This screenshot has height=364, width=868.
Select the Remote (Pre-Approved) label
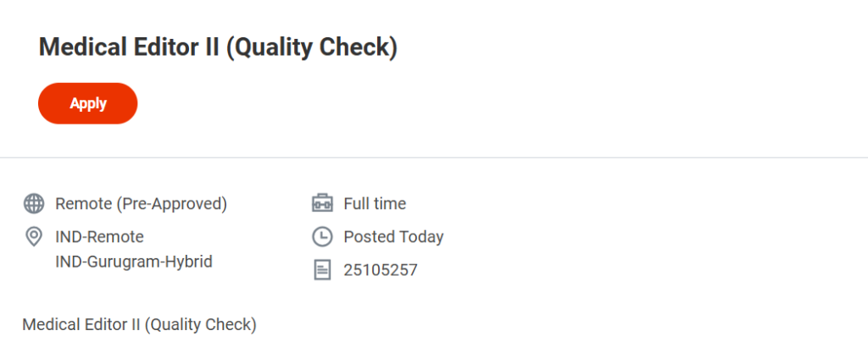141,203
